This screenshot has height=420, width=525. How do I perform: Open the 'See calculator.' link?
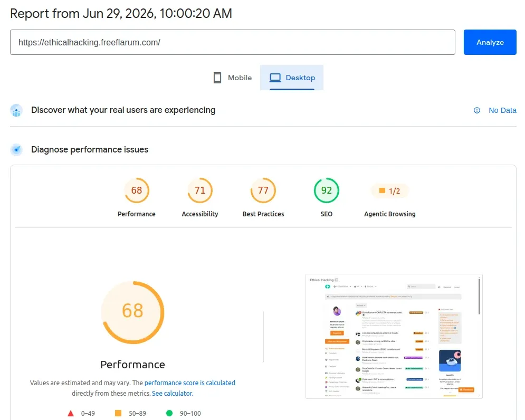[x=173, y=393]
